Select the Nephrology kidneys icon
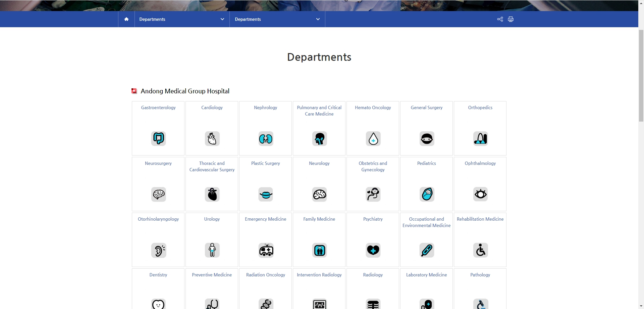This screenshot has height=309, width=644. pos(266,138)
